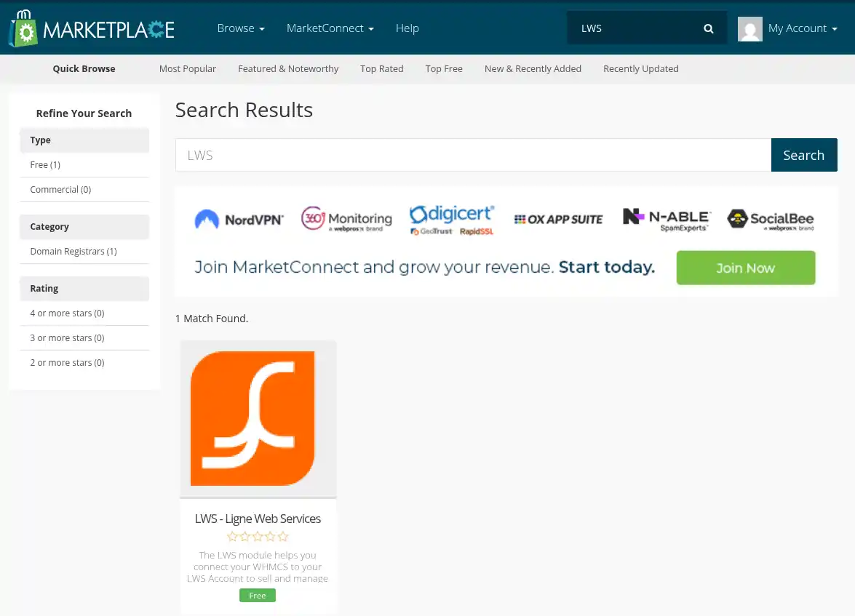Click the orange LWS product logo
The height and width of the screenshot is (616, 855).
click(x=252, y=418)
